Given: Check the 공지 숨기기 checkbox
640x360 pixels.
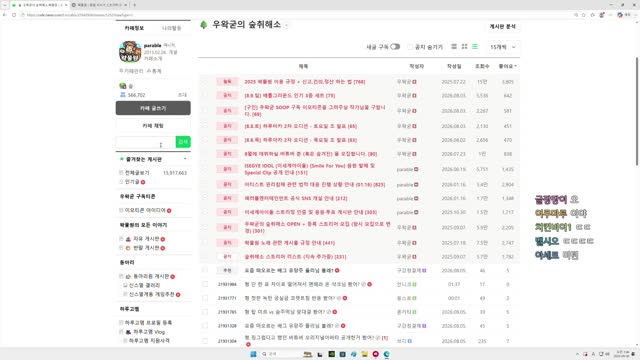Looking at the screenshot, I should 410,47.
